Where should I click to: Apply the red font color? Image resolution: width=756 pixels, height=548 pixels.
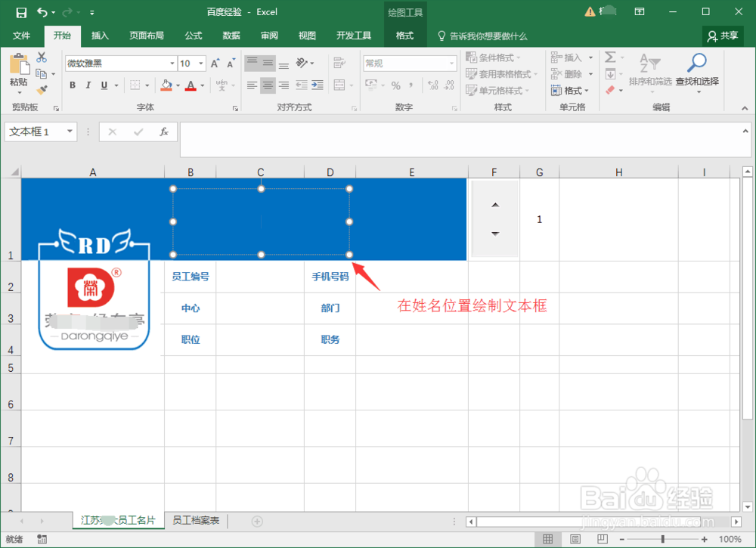pos(191,85)
